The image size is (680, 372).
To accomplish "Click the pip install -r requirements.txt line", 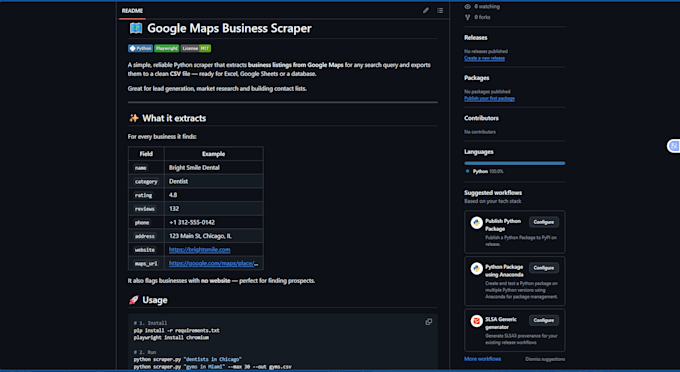I will [177, 330].
